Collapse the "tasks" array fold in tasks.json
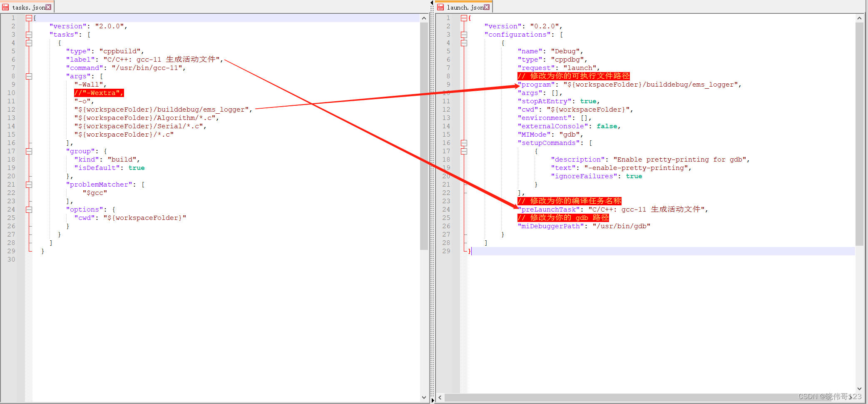This screenshot has height=404, width=868. [29, 35]
